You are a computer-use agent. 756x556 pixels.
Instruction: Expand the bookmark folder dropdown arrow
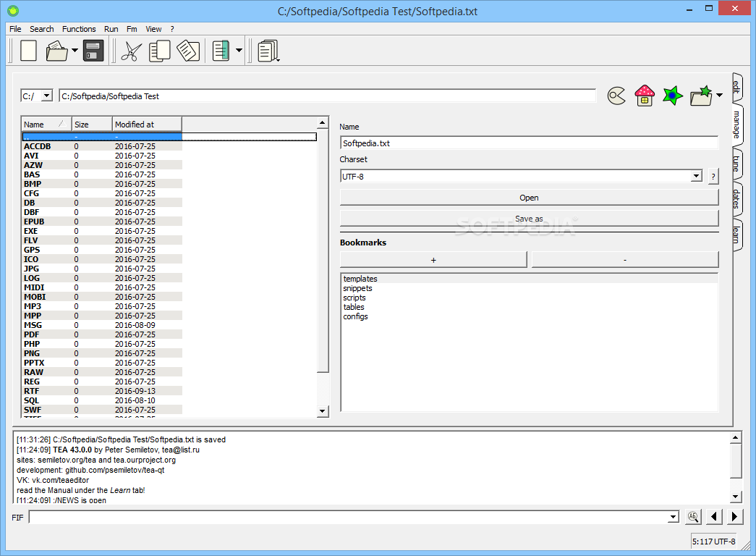point(719,95)
